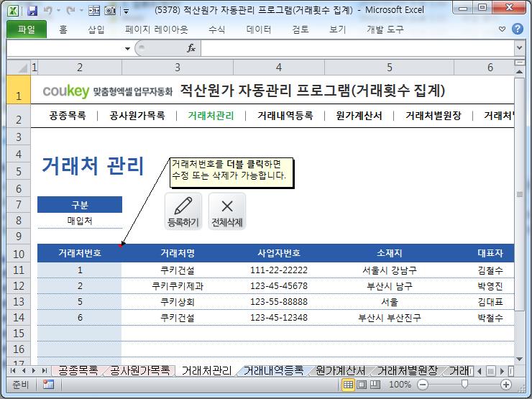Open the Undo history dropdown arrow
The width and height of the screenshot is (532, 399).
click(58, 11)
